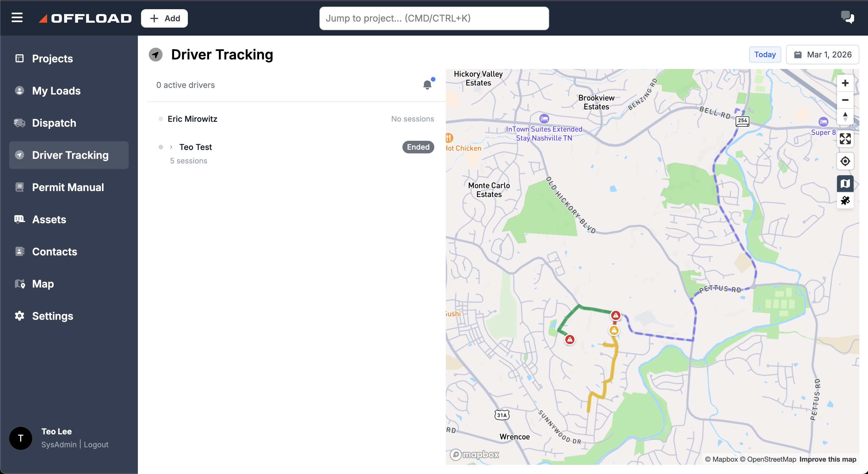Click the Contacts address book icon
This screenshot has width=868, height=474.
coord(20,251)
